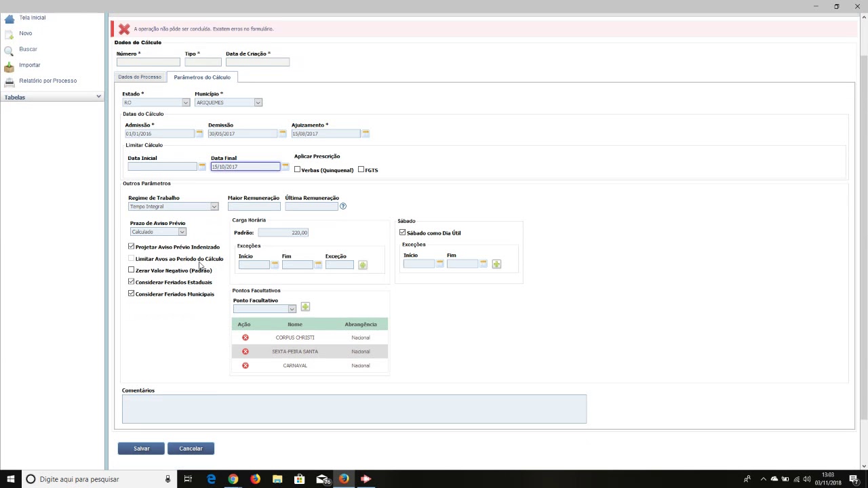Open File Explorer from taskbar
868x488 pixels.
tap(277, 479)
